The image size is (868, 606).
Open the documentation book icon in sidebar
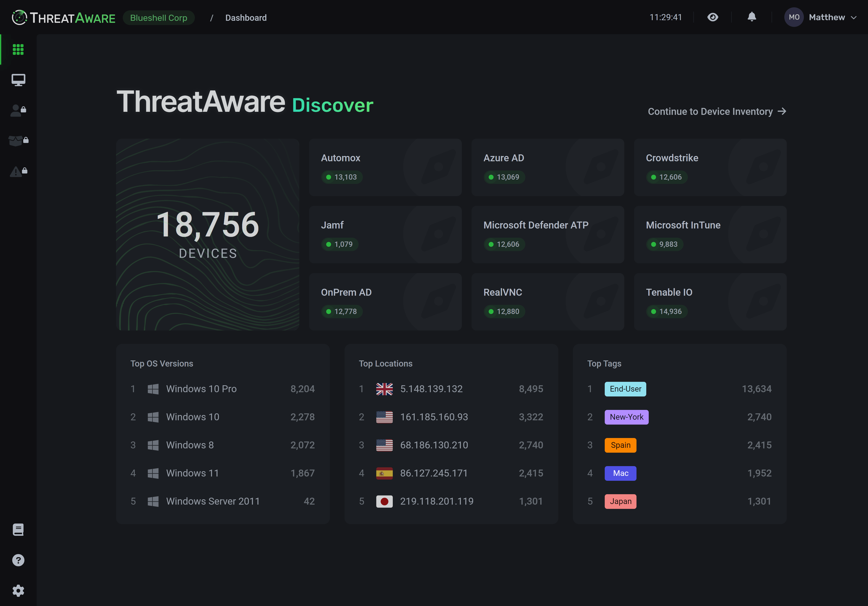coord(18,530)
